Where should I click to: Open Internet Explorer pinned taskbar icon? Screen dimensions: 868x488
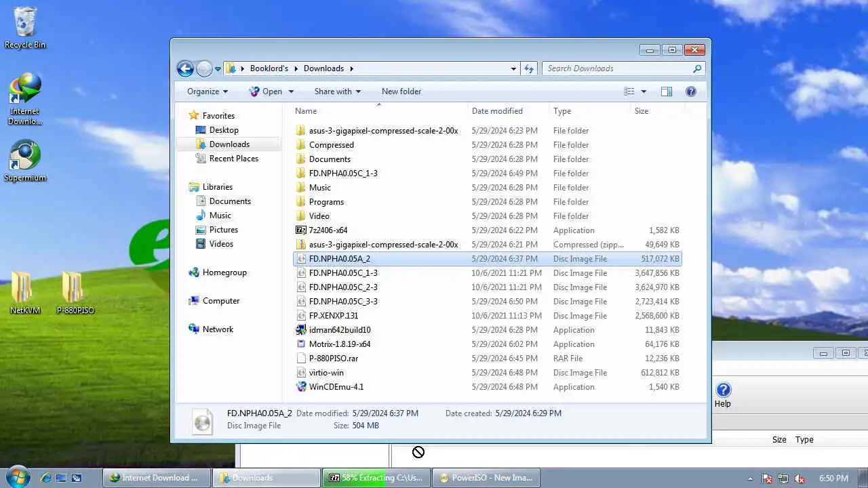[x=45, y=478]
